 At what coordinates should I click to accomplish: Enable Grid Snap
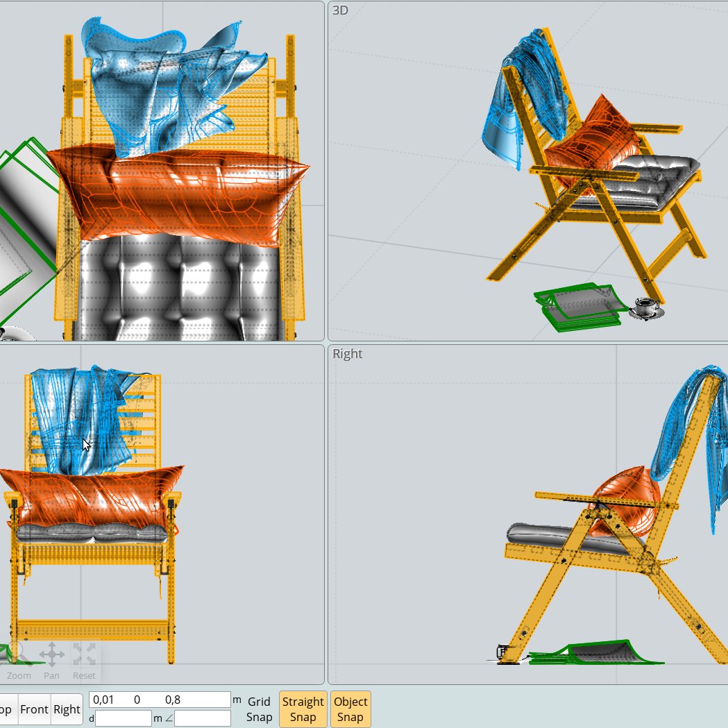(x=258, y=709)
